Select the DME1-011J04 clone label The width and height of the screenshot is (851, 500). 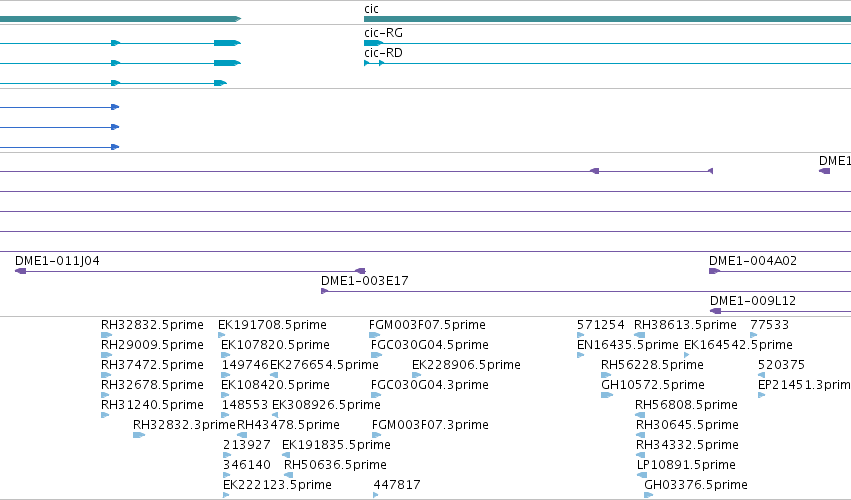[x=57, y=261]
